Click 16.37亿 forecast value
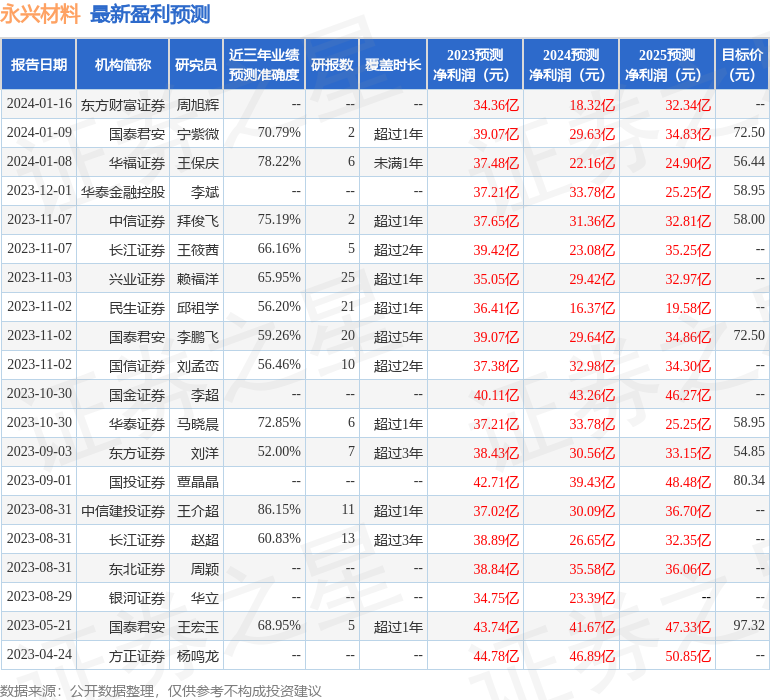 click(x=592, y=308)
